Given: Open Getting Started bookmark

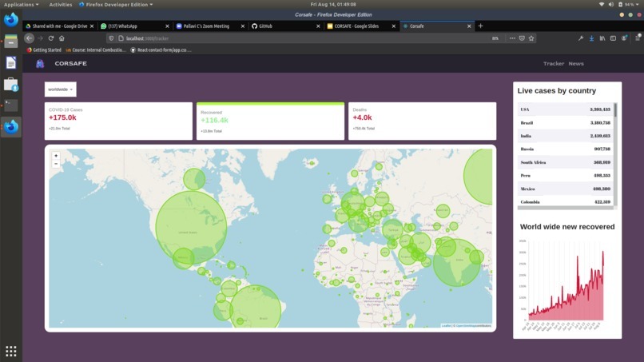Looking at the screenshot, I should coord(44,50).
